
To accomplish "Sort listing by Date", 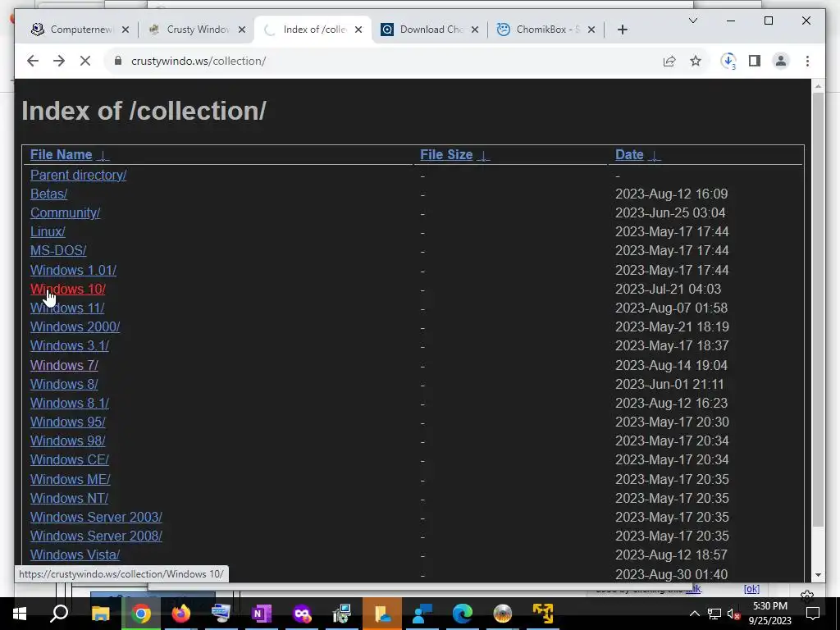I will (x=629, y=155).
